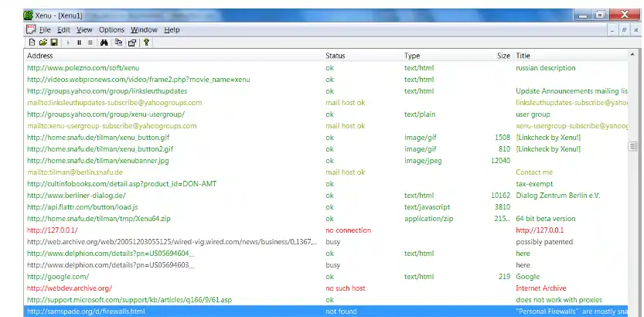Click the Open file folder icon
Image resolution: width=644 pixels, height=317 pixels.
click(43, 43)
